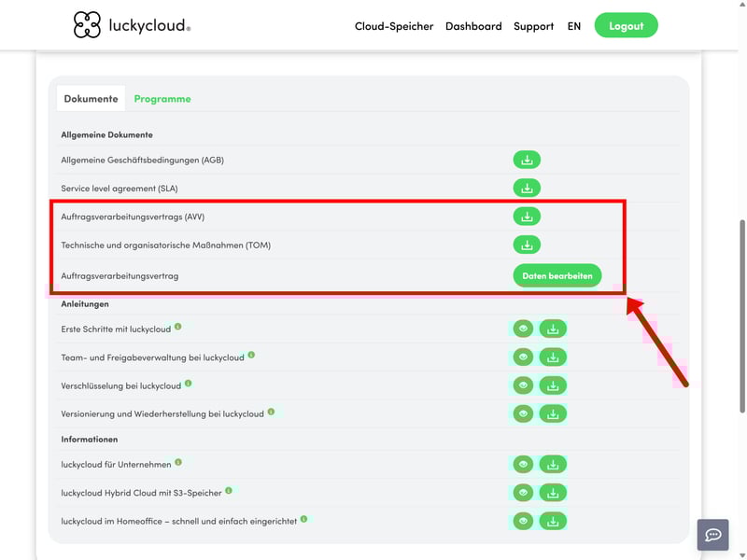Click 'Verschlüsselung bei luckycloud' text
The image size is (747, 560).
click(x=121, y=385)
